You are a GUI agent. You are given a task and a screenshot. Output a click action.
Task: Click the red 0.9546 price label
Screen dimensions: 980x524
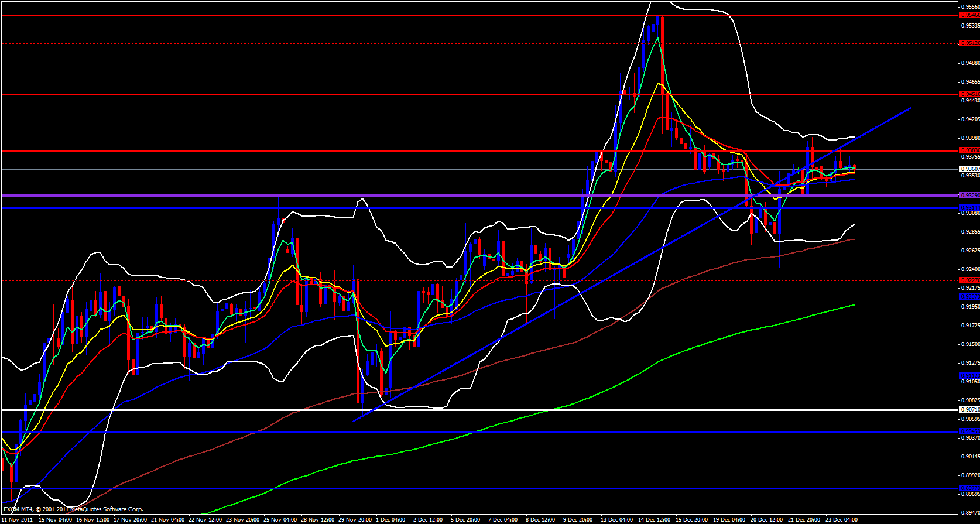point(969,15)
